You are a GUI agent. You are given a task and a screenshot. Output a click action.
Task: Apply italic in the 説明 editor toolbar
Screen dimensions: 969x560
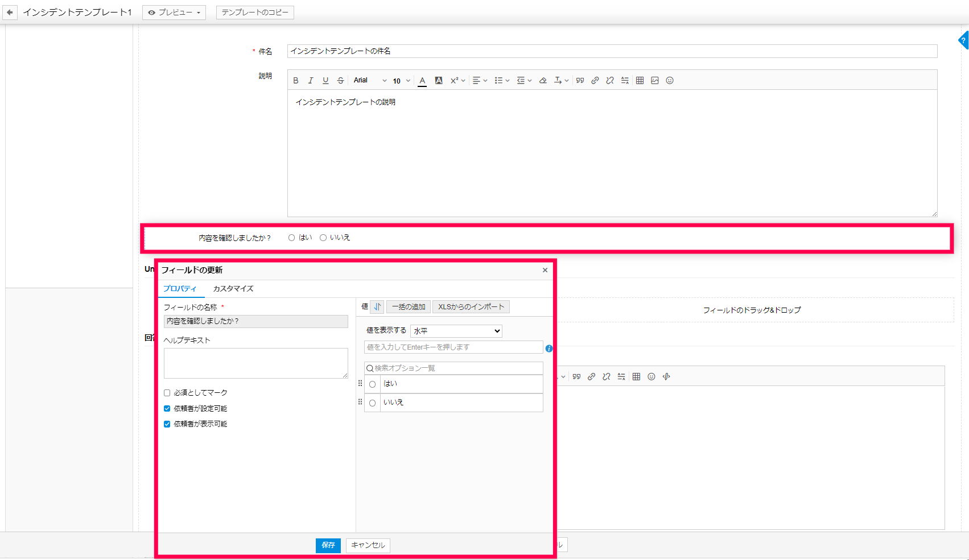pos(311,81)
